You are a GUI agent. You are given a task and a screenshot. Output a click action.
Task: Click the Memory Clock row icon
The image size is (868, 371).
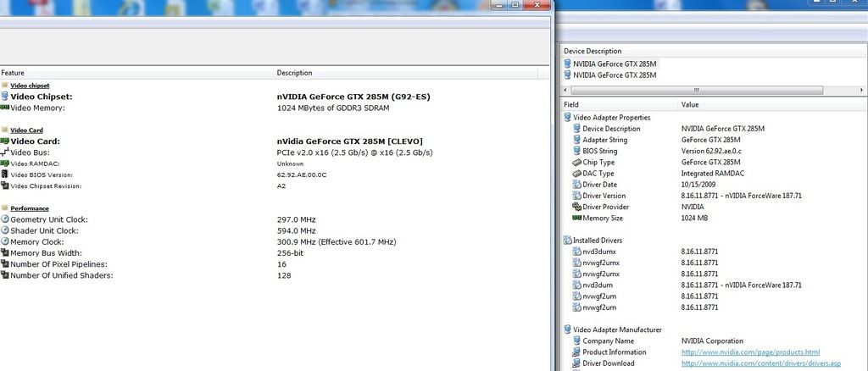4,241
